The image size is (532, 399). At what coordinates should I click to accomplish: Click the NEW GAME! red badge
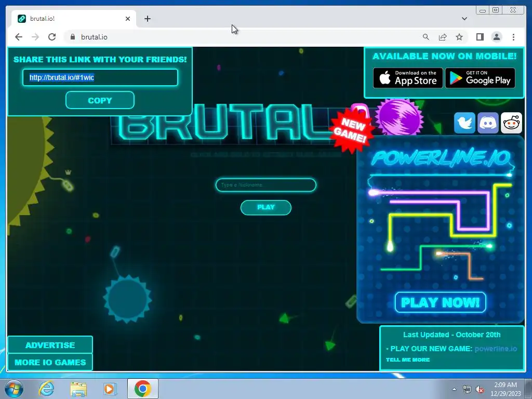coord(351,131)
